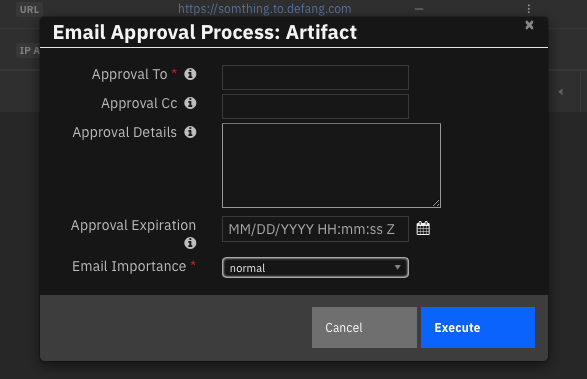Click the URL tag in background
This screenshot has width=587, height=379.
pyautogui.click(x=29, y=9)
